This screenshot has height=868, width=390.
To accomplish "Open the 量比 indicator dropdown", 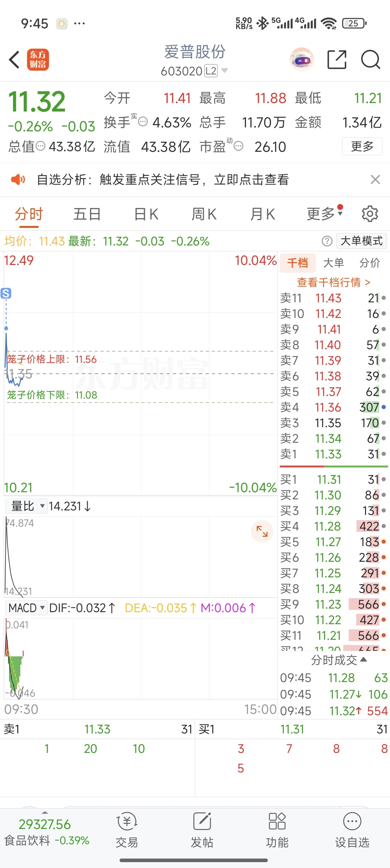I will pyautogui.click(x=26, y=506).
